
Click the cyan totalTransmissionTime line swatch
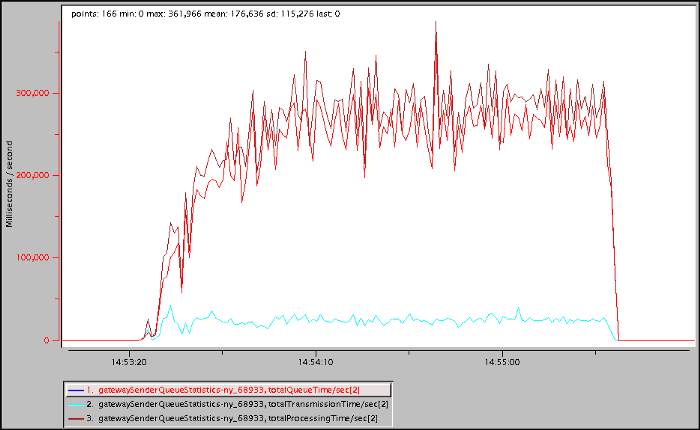click(76, 404)
